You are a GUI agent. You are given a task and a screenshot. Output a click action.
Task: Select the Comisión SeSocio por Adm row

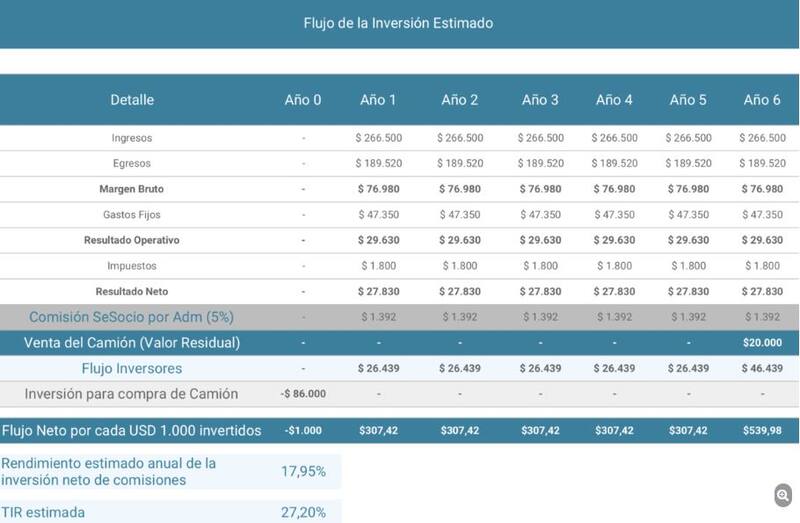point(132,317)
